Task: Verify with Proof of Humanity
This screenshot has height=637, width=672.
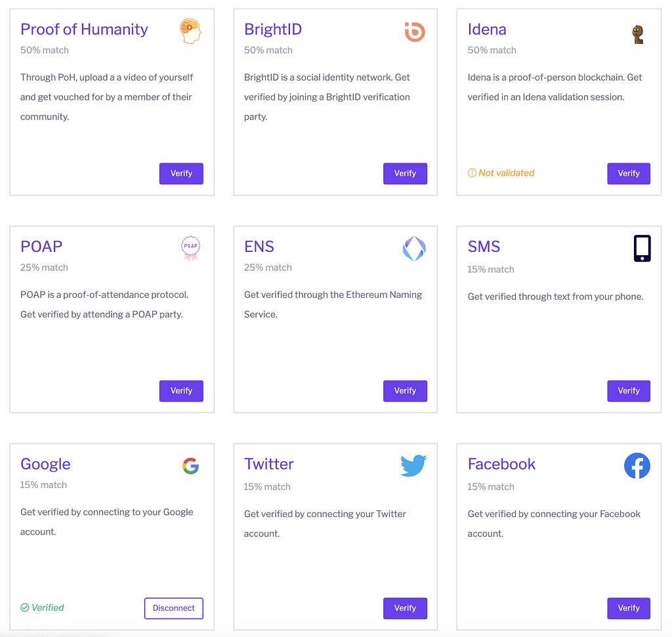Action: [x=181, y=173]
